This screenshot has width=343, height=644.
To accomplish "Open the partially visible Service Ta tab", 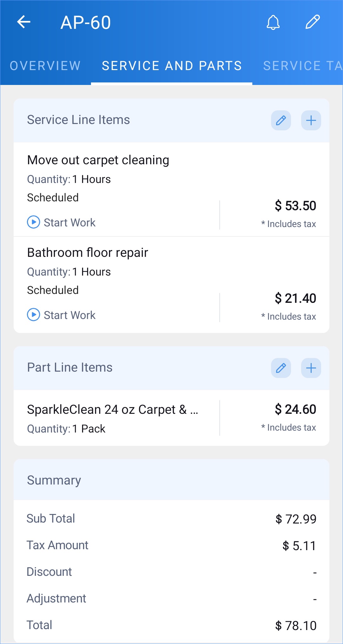I will tap(303, 66).
